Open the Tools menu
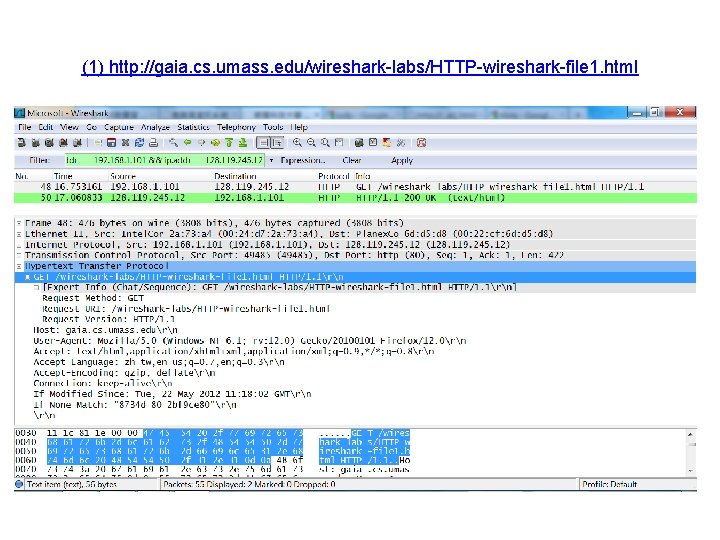720x540 pixels. [x=273, y=127]
